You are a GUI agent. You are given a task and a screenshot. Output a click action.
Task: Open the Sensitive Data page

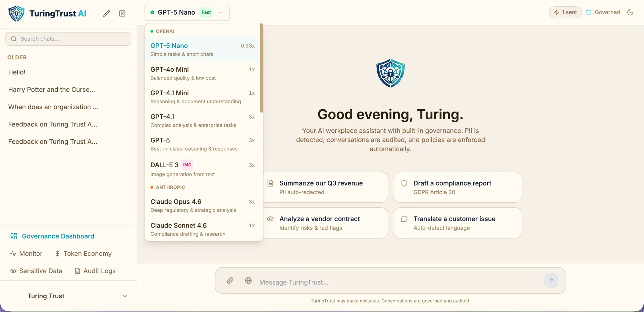point(36,271)
